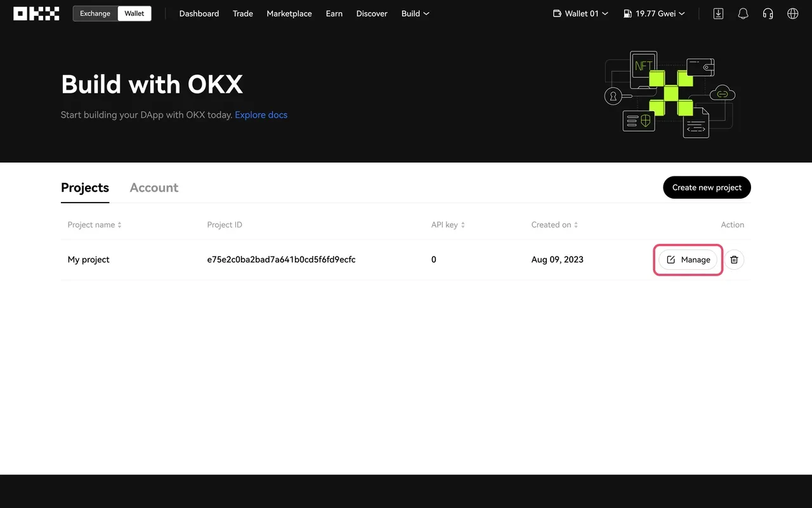
Task: Click the OKX logo
Action: [36, 13]
